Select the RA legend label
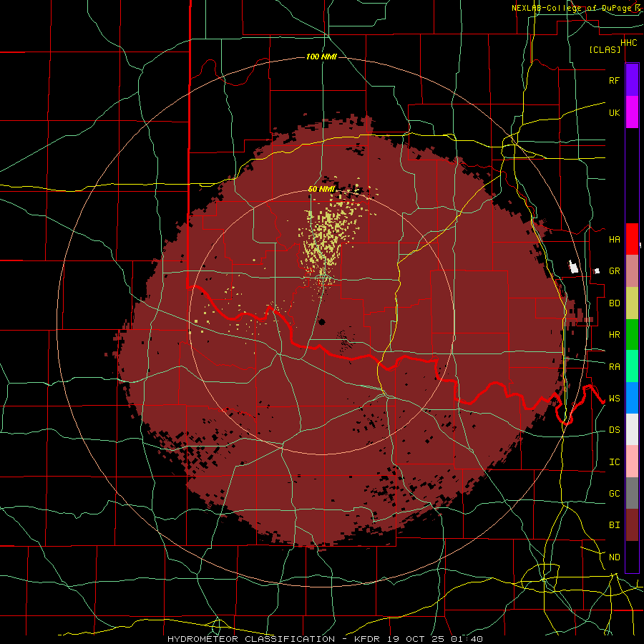Screen dimensions: 644x644 (x=614, y=367)
